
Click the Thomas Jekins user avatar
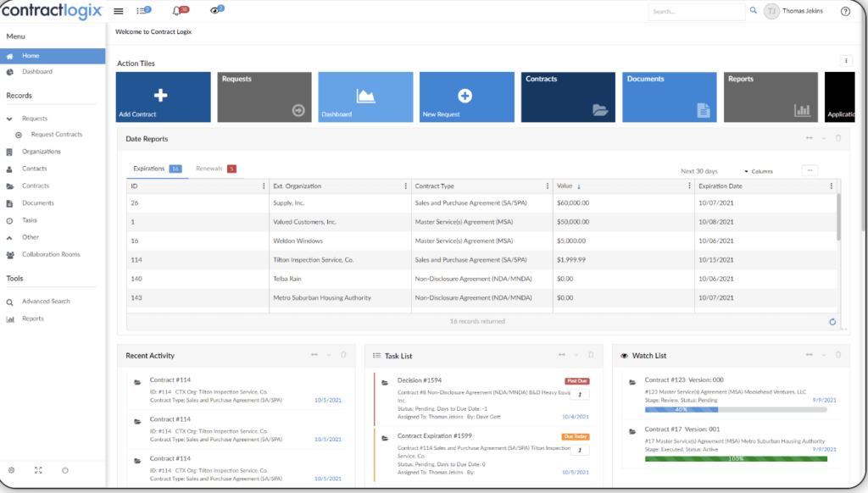point(771,11)
